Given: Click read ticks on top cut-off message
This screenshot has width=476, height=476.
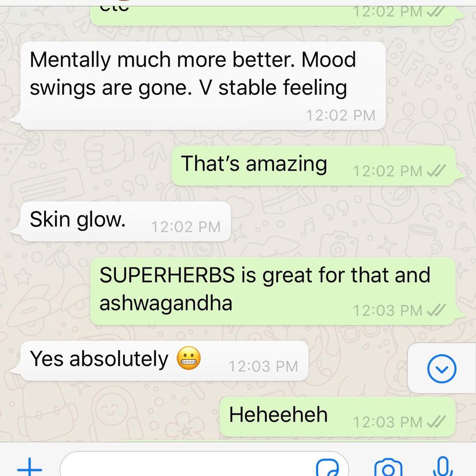Looking at the screenshot, I should click(x=436, y=12).
